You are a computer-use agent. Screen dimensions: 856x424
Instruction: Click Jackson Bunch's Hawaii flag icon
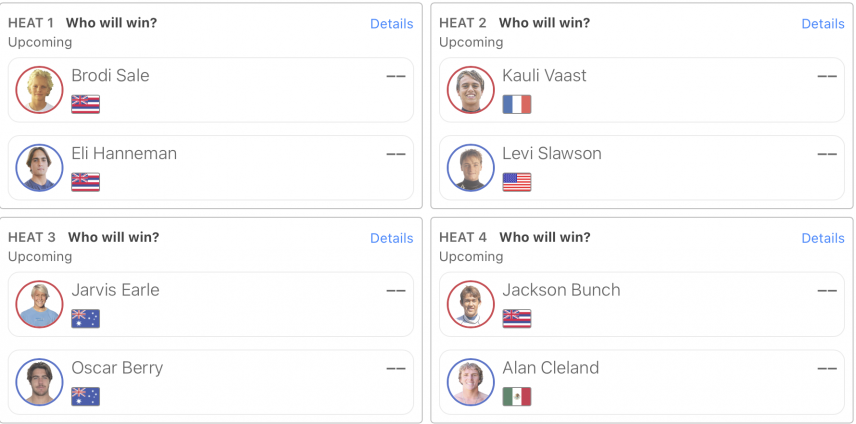(x=516, y=319)
